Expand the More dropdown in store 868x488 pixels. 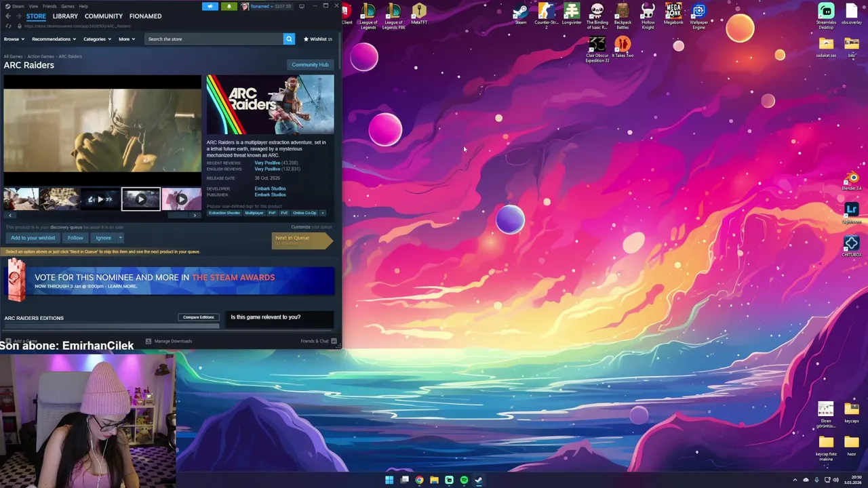(127, 39)
